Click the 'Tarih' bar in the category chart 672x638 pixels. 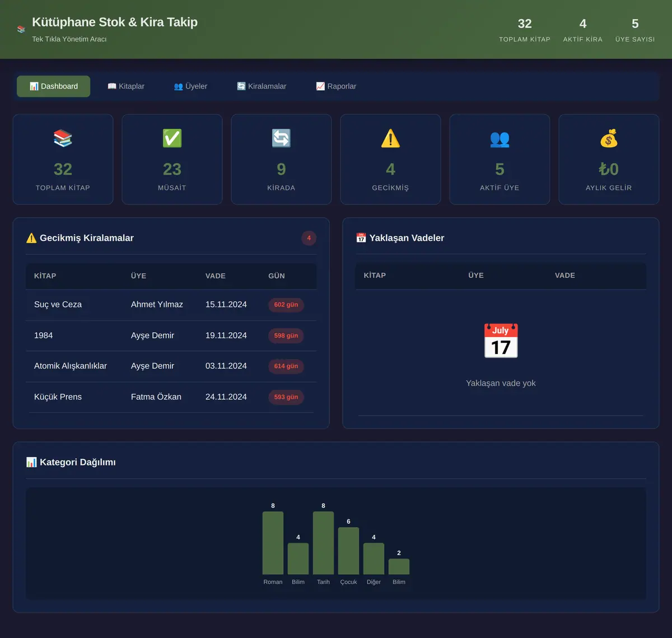[323, 543]
